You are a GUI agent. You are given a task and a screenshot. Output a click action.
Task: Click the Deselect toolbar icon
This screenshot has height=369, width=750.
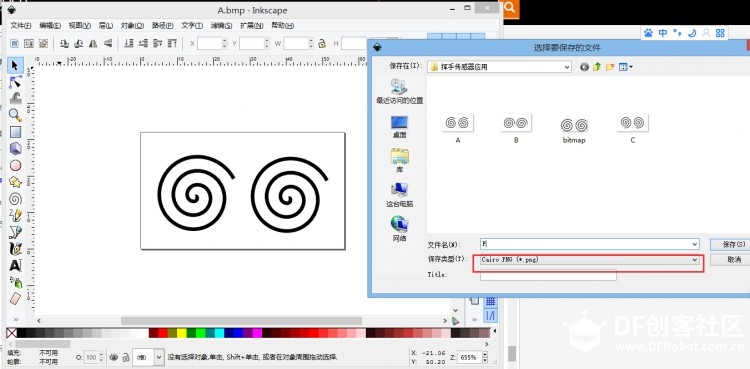point(43,44)
